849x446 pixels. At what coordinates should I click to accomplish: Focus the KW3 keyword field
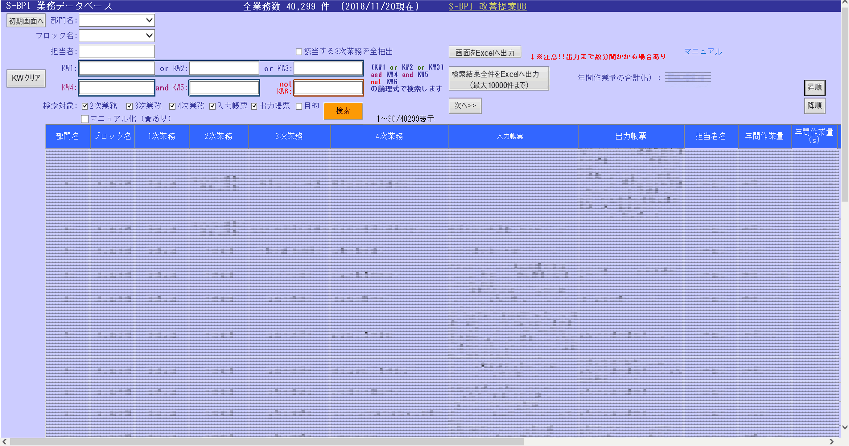[328, 68]
